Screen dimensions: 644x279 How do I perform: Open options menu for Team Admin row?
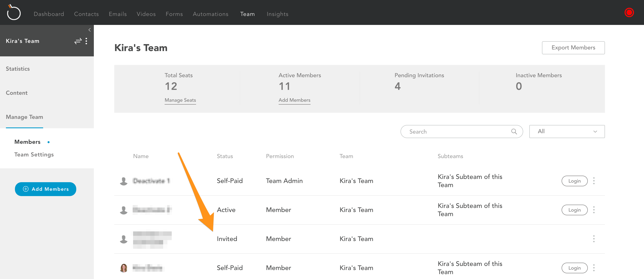point(594,181)
